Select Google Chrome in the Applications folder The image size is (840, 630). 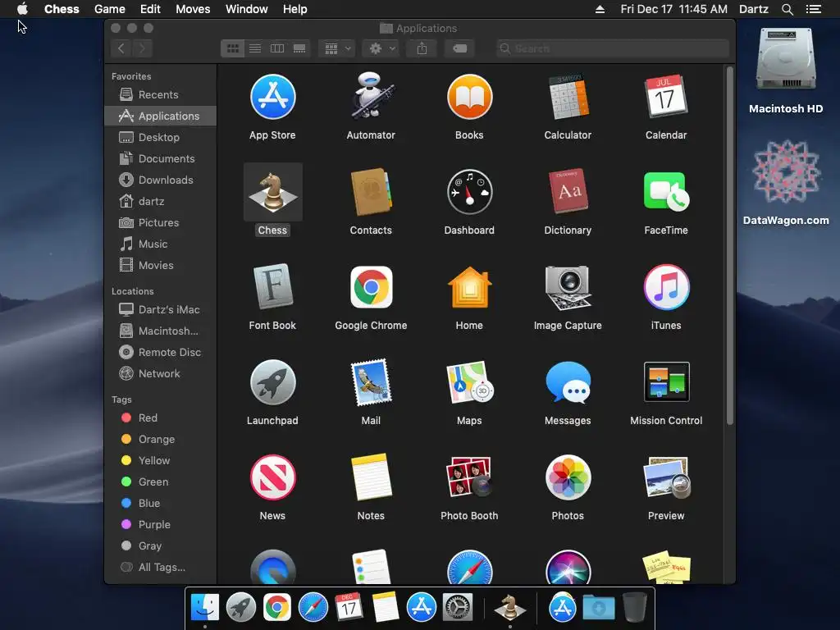(371, 287)
